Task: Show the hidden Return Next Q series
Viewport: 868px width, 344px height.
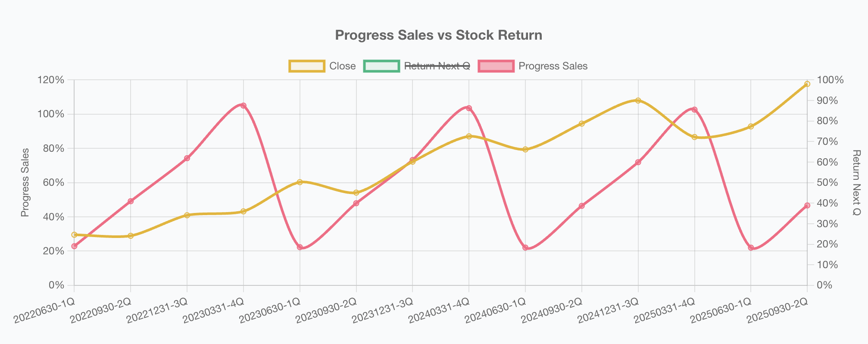Action: 437,66
